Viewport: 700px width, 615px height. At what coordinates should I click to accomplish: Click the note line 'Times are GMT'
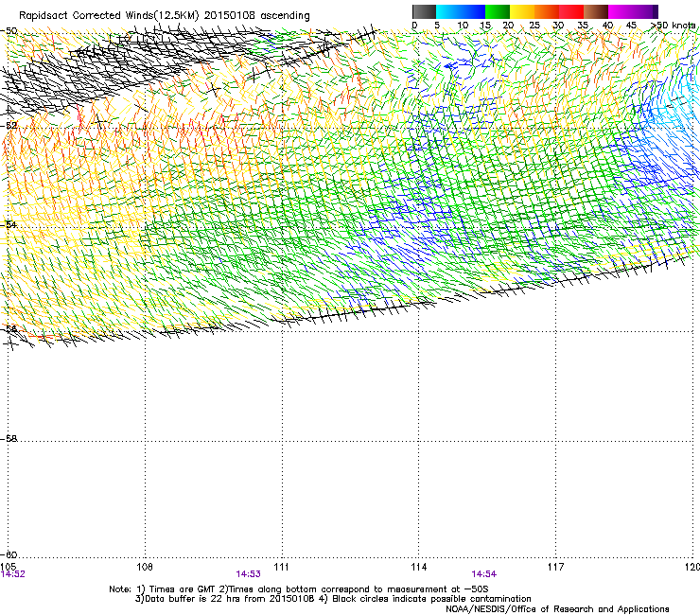299,589
